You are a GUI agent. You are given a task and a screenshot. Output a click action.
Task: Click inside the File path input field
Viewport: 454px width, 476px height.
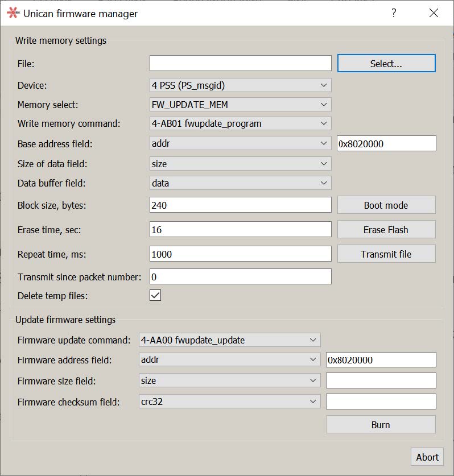(x=240, y=63)
